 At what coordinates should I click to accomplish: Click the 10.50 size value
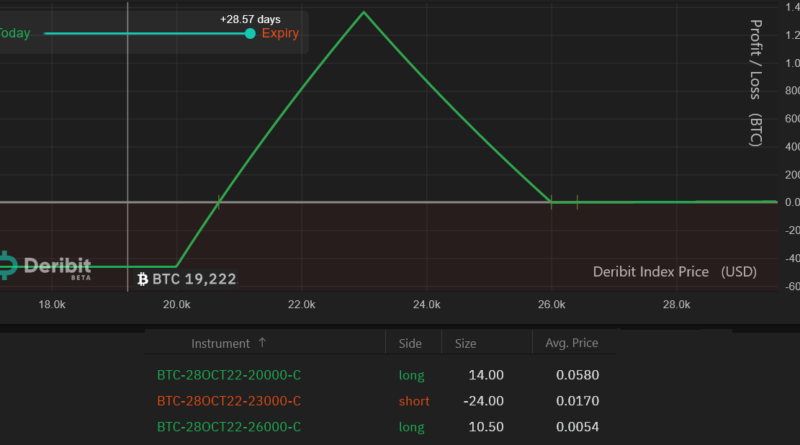(486, 427)
